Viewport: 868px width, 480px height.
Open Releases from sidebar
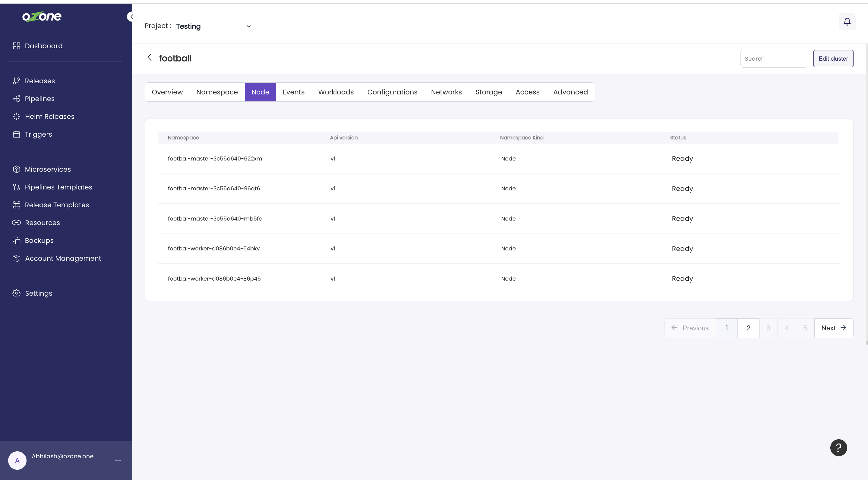point(39,81)
